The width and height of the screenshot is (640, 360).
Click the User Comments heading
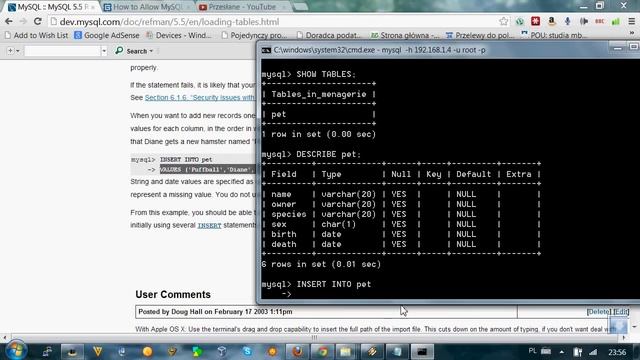(x=173, y=294)
